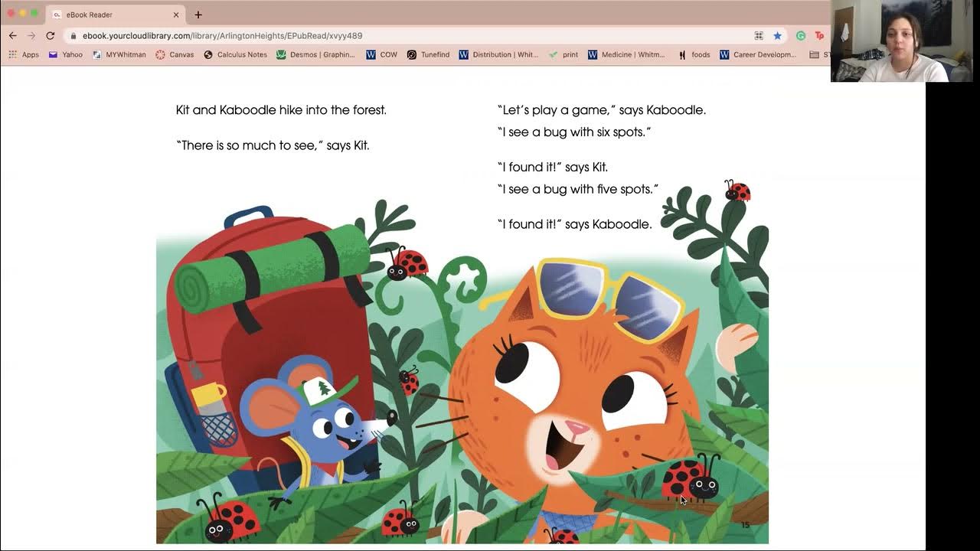Open the Career Development bookmark
Image resolution: width=980 pixels, height=551 pixels.
(758, 55)
